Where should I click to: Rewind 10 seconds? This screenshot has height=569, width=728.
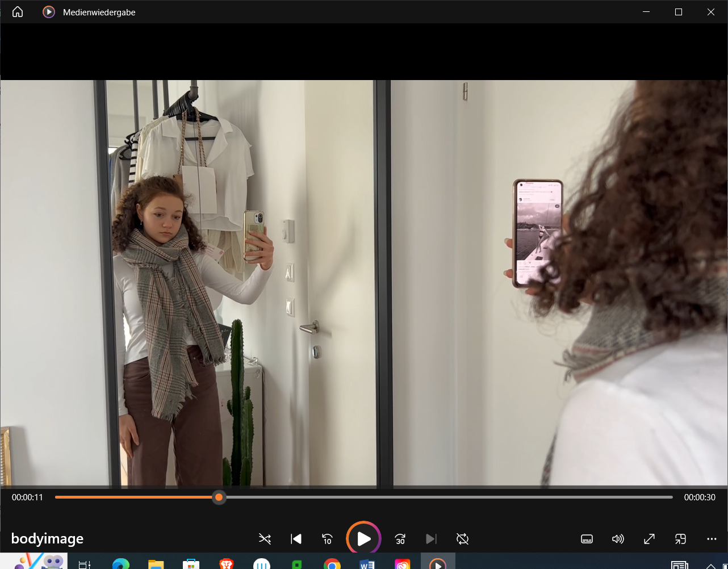click(x=327, y=539)
